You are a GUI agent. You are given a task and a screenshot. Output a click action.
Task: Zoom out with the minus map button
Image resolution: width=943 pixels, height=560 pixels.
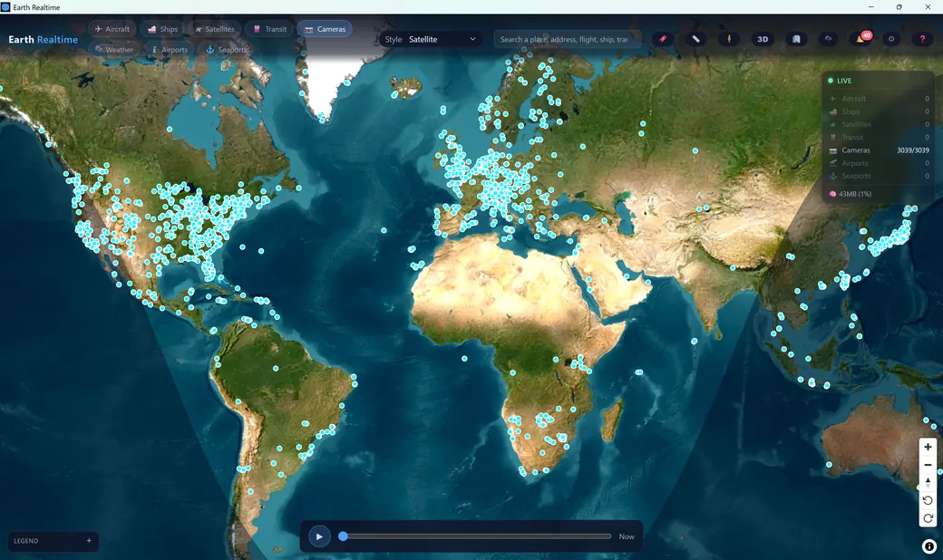[928, 465]
